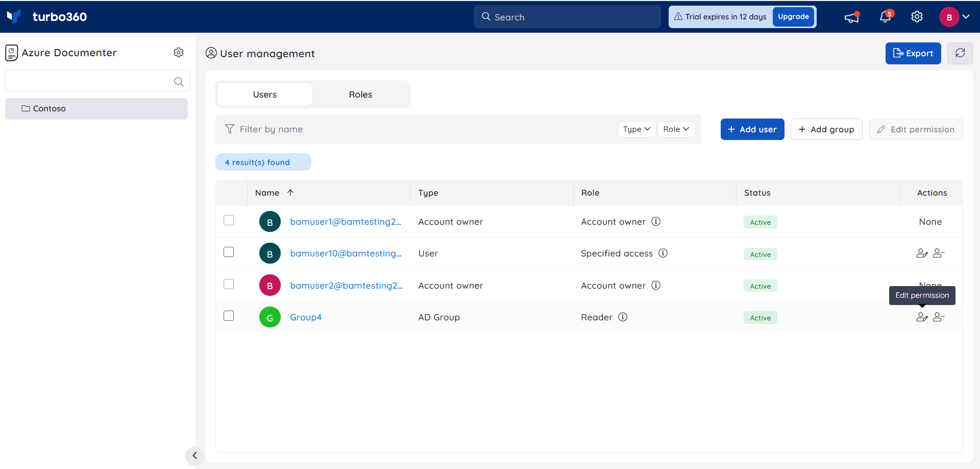
Task: Open the notifications bell
Action: pyautogui.click(x=886, y=17)
